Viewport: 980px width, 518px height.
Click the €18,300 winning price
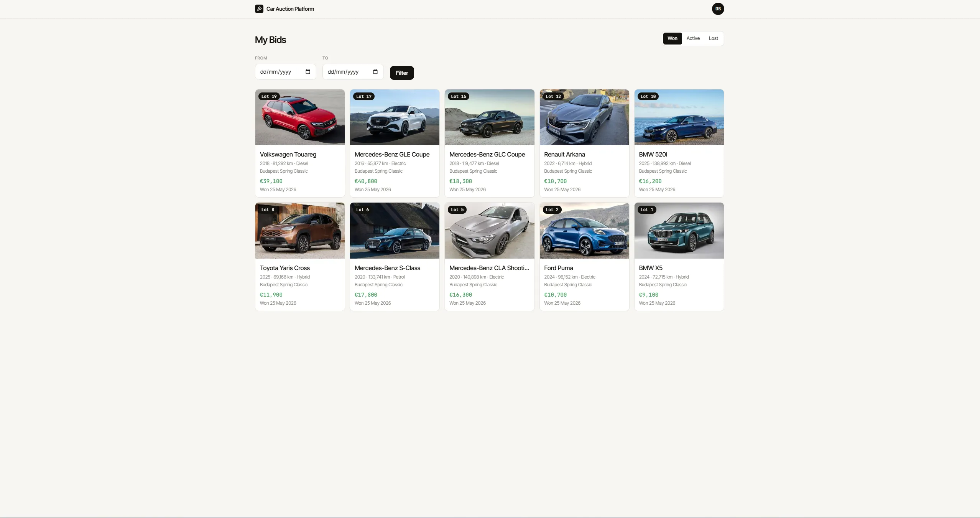460,181
